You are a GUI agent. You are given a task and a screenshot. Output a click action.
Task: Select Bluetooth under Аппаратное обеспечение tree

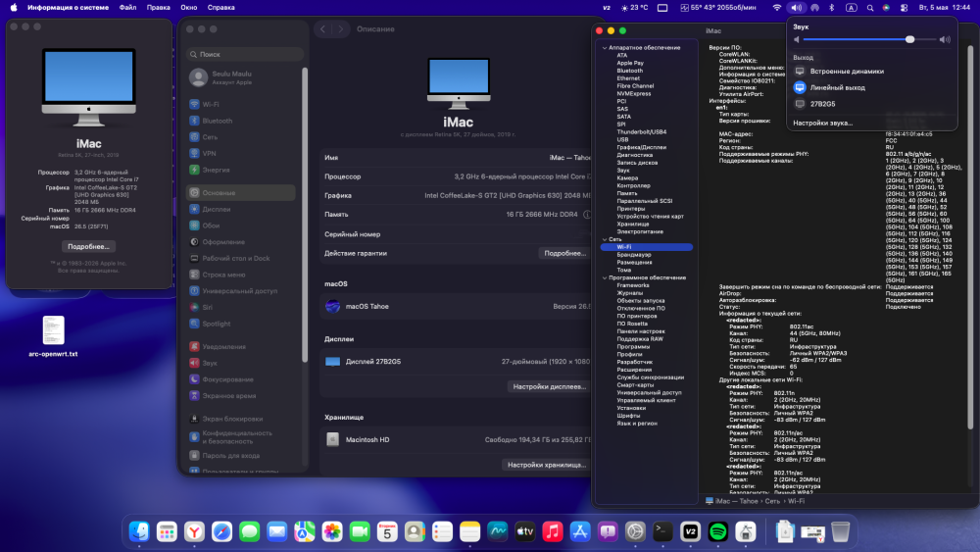tap(629, 71)
